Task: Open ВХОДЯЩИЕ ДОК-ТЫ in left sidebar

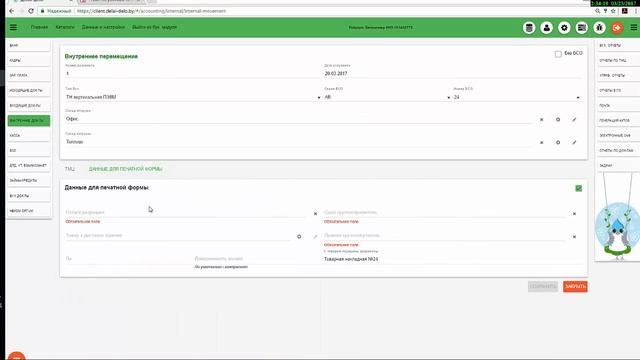Action: (x=29, y=105)
